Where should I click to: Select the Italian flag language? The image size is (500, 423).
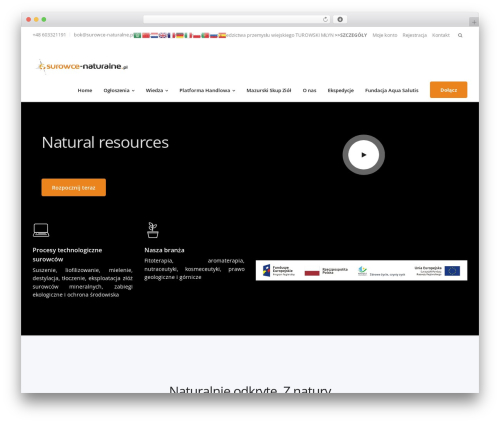(x=188, y=35)
